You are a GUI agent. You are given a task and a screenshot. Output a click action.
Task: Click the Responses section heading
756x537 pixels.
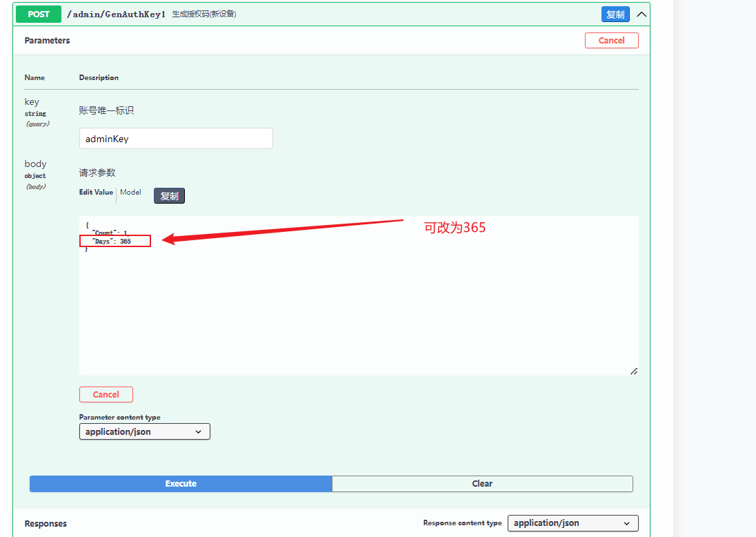(46, 524)
